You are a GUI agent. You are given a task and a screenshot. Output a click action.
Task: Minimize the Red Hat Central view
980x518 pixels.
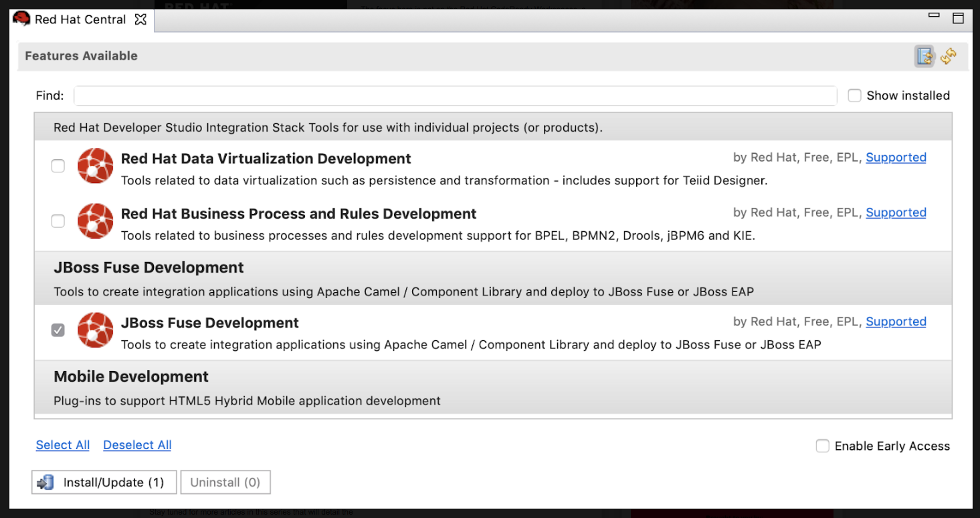[935, 16]
